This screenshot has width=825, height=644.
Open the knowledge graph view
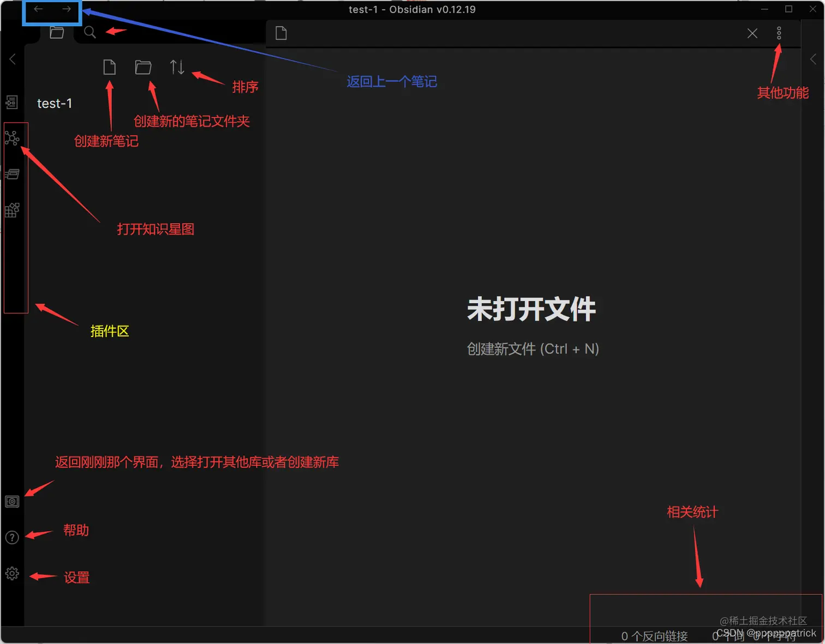point(12,138)
